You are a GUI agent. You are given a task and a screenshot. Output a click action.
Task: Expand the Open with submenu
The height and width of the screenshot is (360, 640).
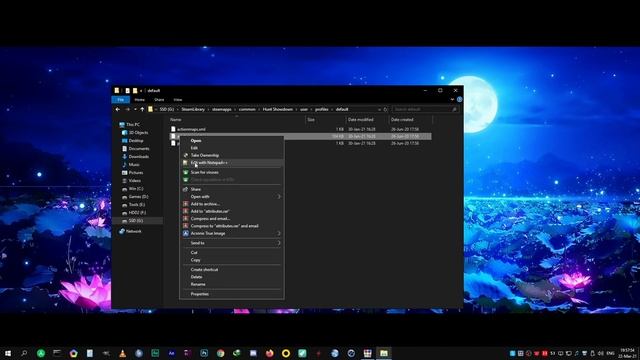coord(232,197)
